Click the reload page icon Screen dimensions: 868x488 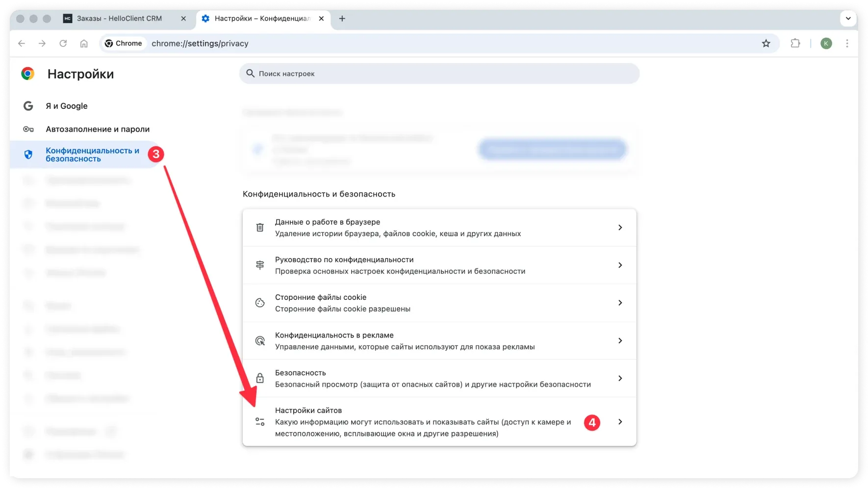pyautogui.click(x=63, y=44)
